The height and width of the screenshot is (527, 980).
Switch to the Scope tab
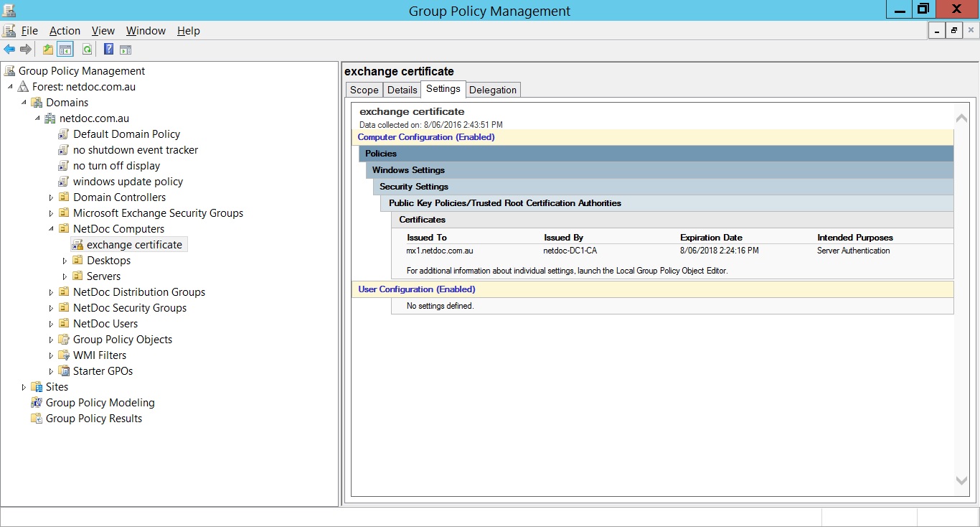[364, 90]
